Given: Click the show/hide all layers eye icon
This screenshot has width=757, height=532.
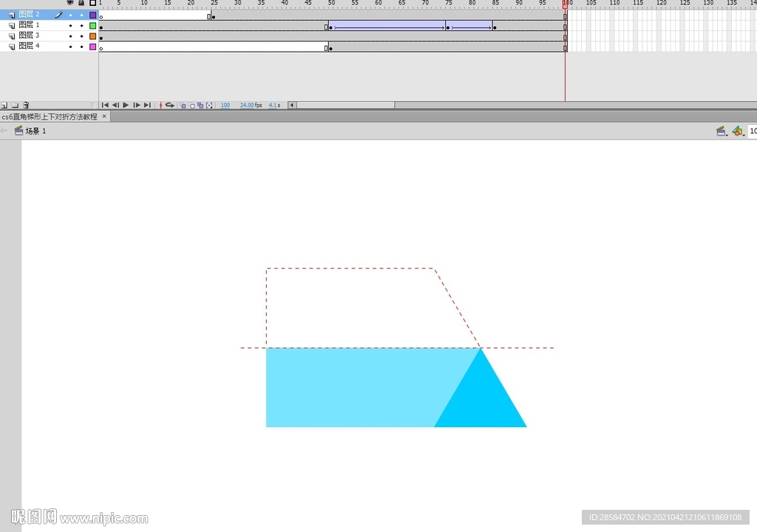Looking at the screenshot, I should (x=70, y=2).
